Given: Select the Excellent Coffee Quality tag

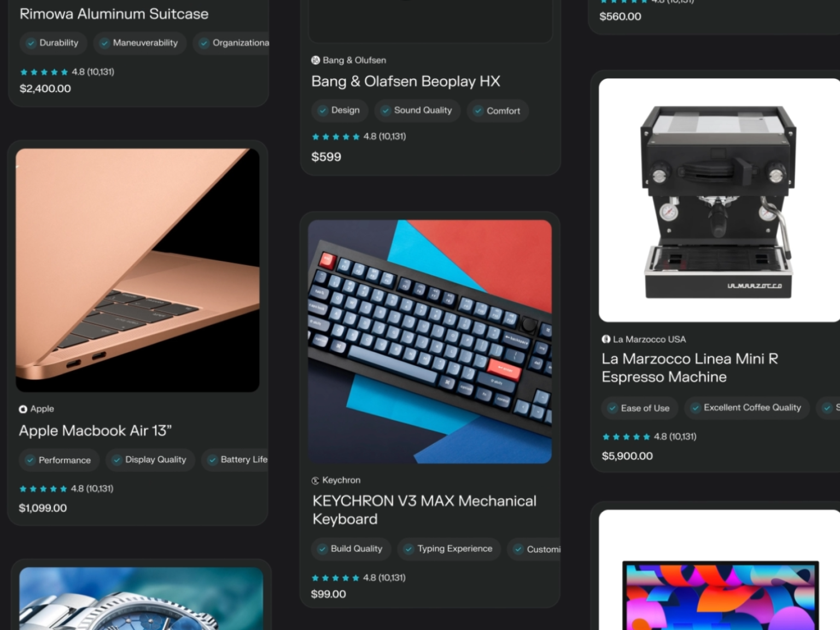Looking at the screenshot, I should pos(747,408).
